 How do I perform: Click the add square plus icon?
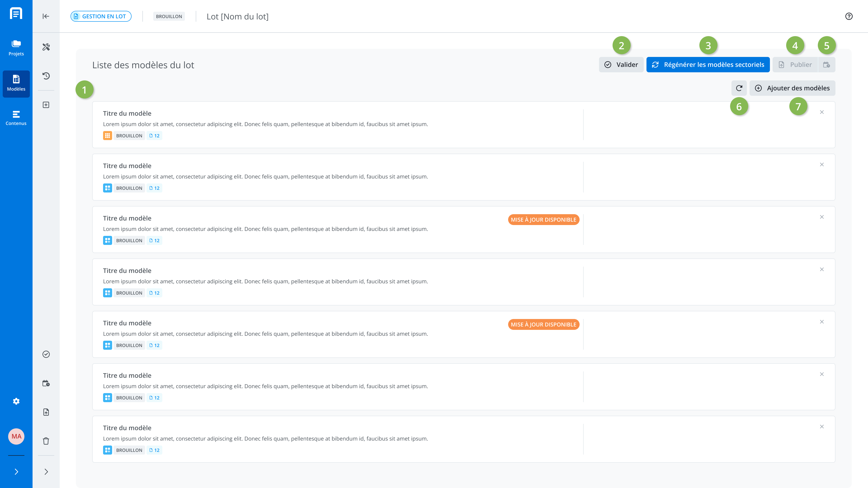coord(46,105)
